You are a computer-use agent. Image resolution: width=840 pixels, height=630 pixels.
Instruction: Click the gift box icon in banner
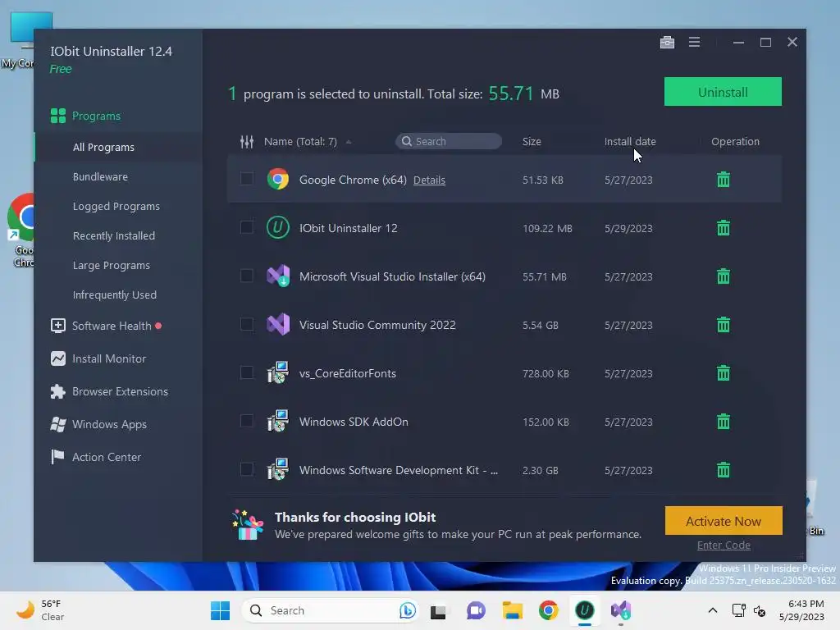point(248,524)
